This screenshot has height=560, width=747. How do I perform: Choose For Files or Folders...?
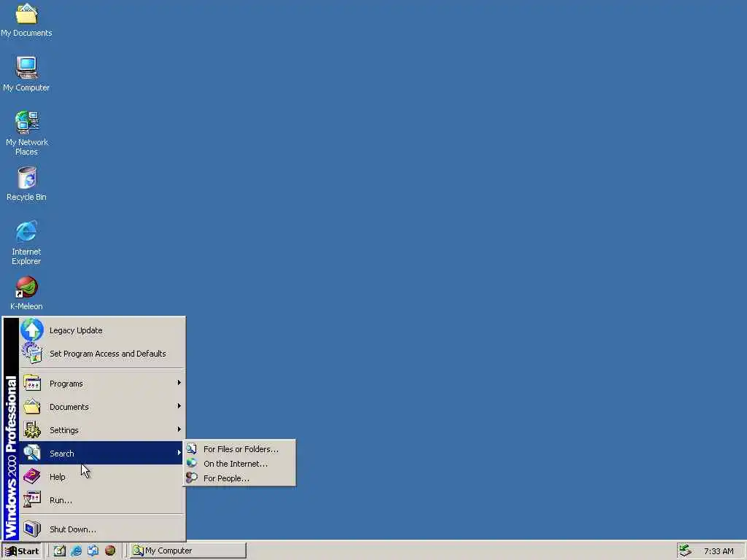pos(239,448)
